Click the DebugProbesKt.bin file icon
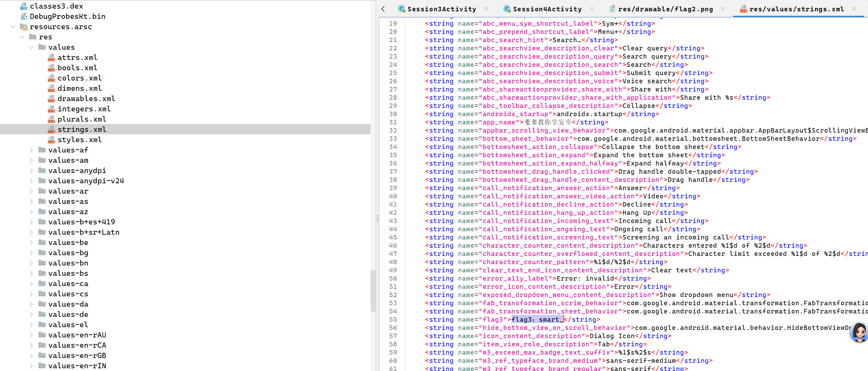868x371 pixels. pos(23,16)
